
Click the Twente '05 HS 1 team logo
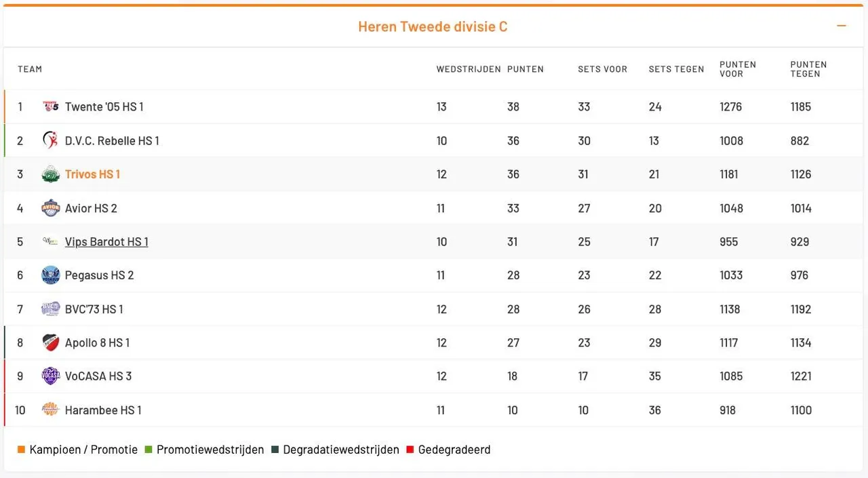click(x=51, y=106)
